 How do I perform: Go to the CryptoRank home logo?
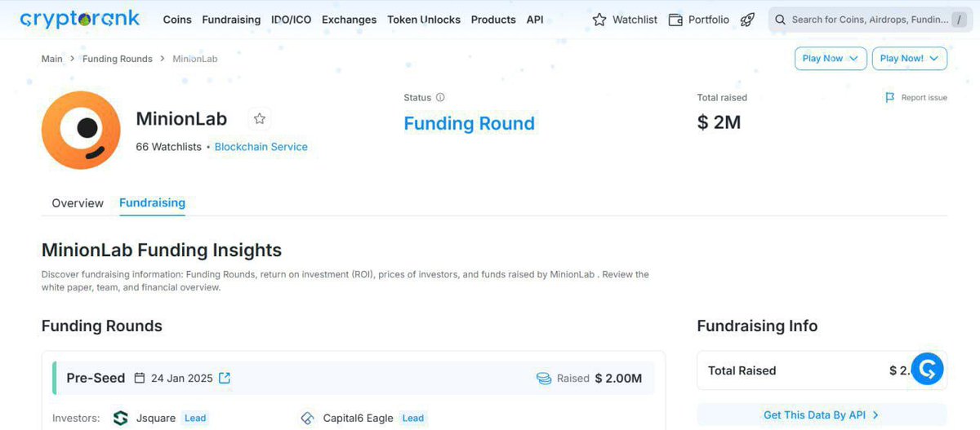coord(80,19)
